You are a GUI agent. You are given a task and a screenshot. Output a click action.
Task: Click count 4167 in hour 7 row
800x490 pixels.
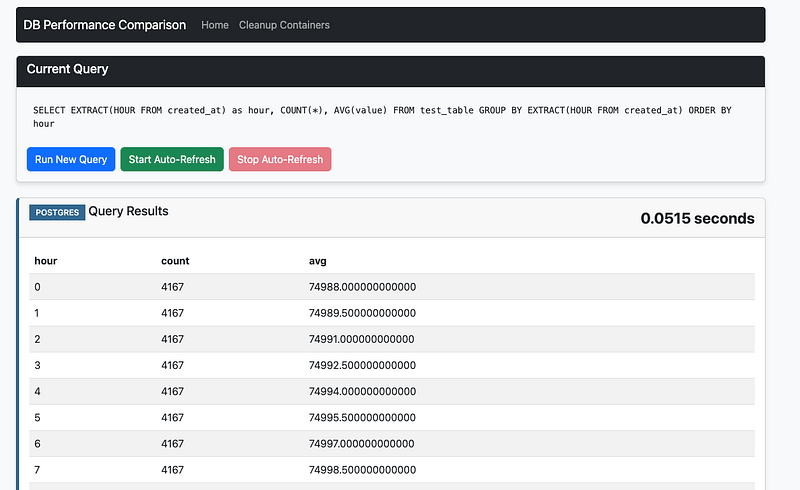point(172,470)
